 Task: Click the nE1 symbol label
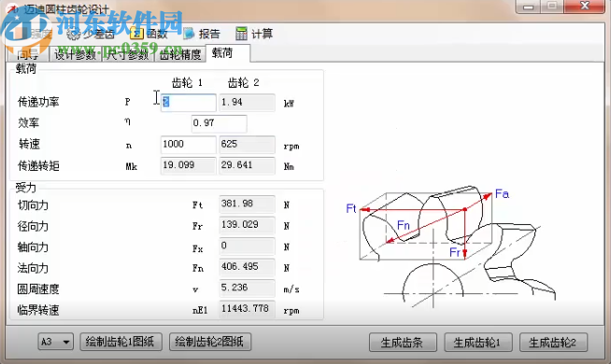pyautogui.click(x=200, y=310)
